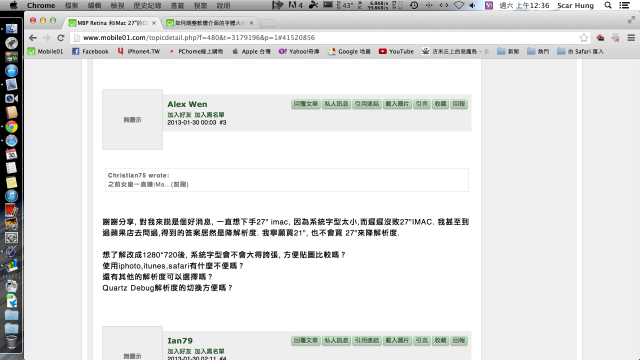Open the 歷史紀錄 menu
640x360 pixels.
147,5
